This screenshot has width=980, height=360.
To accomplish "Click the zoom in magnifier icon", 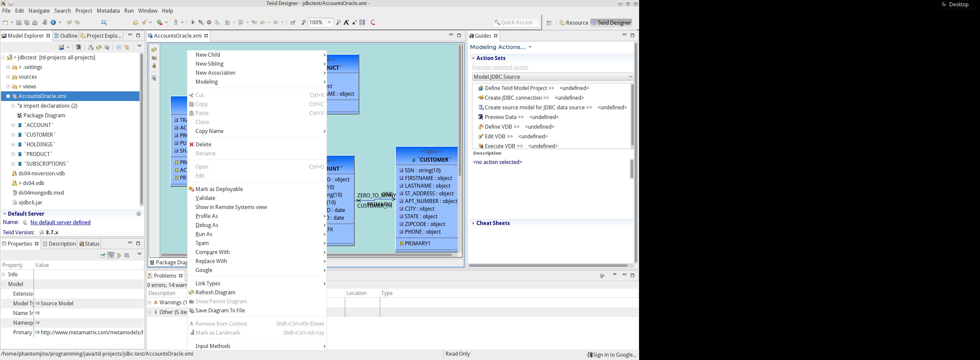I will [x=304, y=22].
